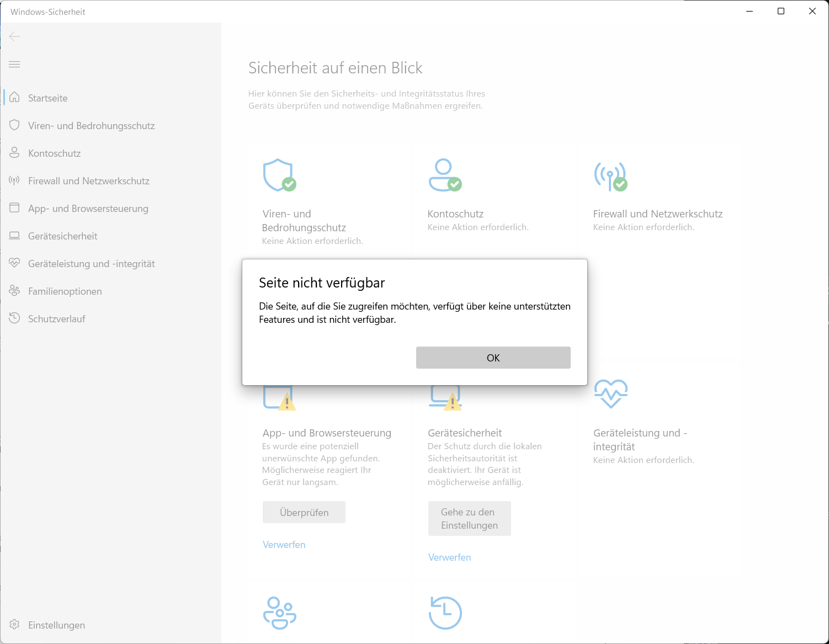Screen dimensions: 829x644
Task: Click the antenna icon beside Firewall und Netzwerkschutz in sidebar
Action: [x=15, y=180]
